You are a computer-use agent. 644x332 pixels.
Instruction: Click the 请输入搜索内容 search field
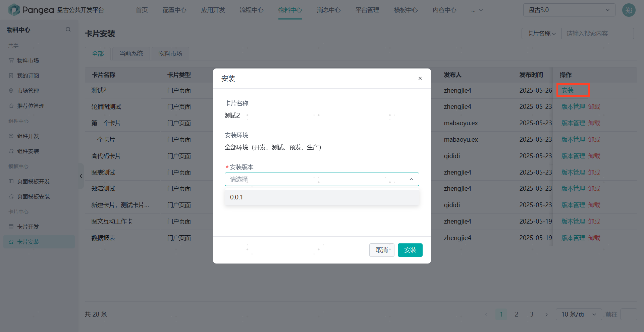(597, 34)
